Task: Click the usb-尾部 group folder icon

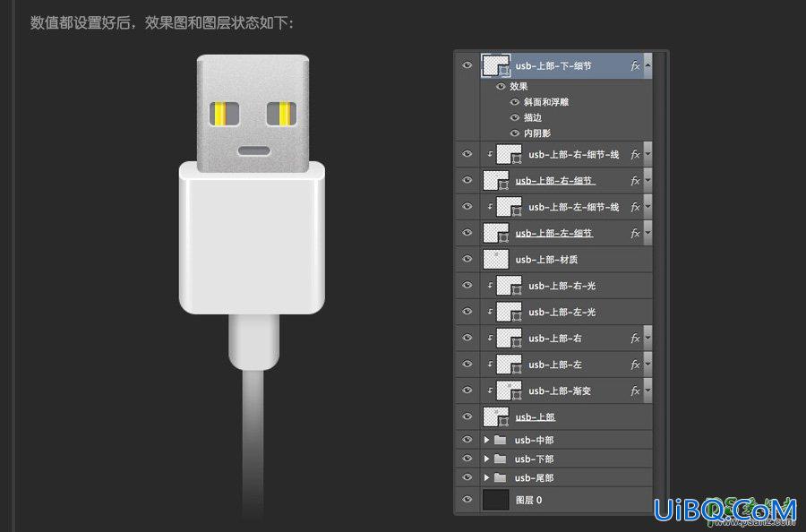Action: [x=500, y=478]
